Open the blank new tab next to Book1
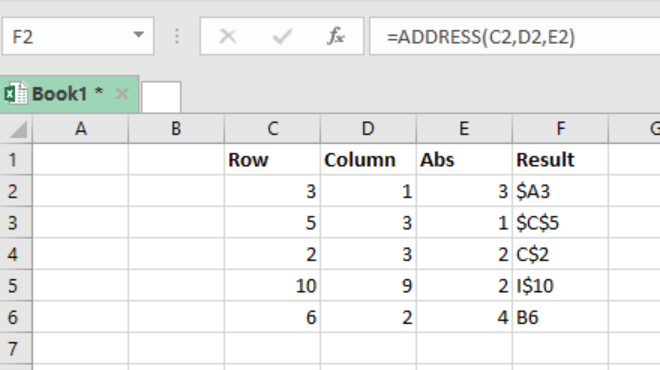The image size is (660, 370). [x=161, y=97]
